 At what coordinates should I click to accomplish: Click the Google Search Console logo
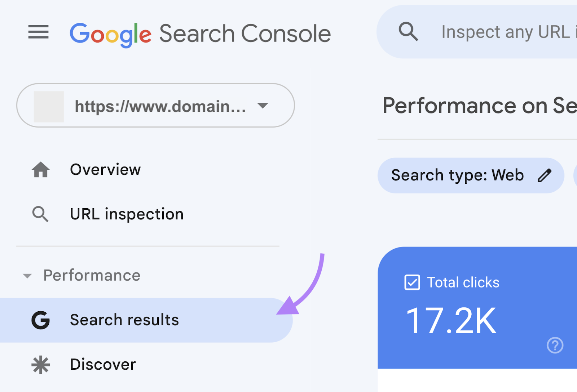pos(200,33)
